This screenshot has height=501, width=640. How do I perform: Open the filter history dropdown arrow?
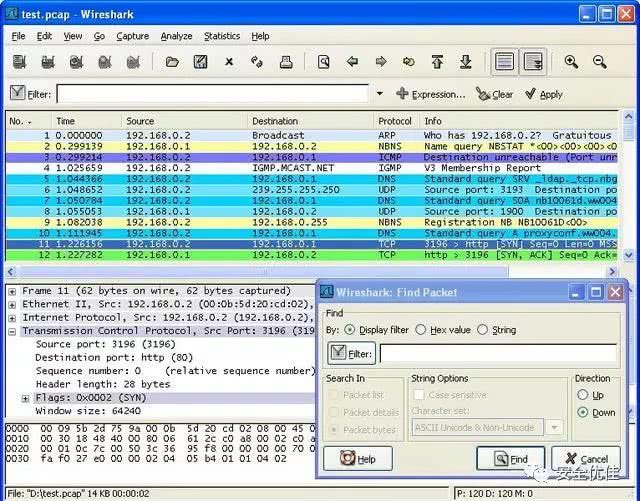click(380, 94)
